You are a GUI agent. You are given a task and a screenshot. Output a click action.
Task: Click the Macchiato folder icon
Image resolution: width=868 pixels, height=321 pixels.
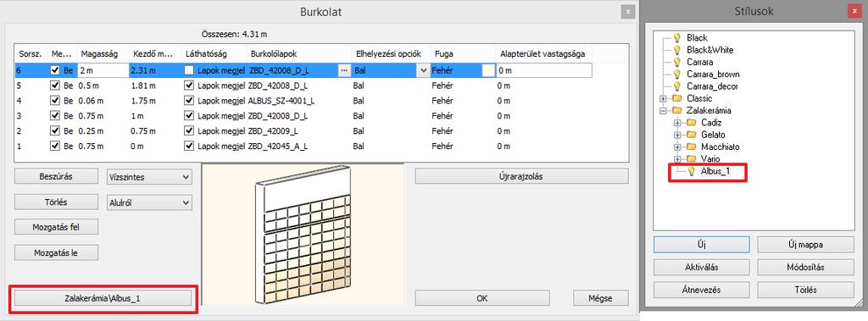pos(691,147)
